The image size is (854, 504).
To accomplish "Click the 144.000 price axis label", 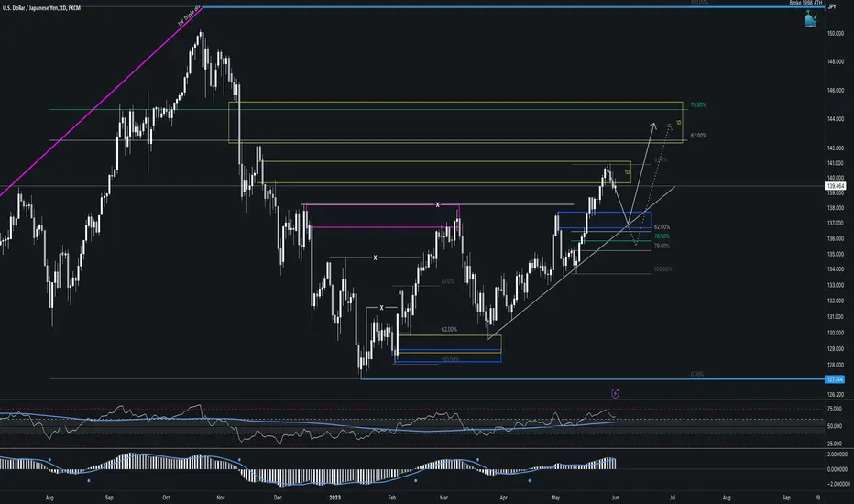I will pyautogui.click(x=836, y=119).
